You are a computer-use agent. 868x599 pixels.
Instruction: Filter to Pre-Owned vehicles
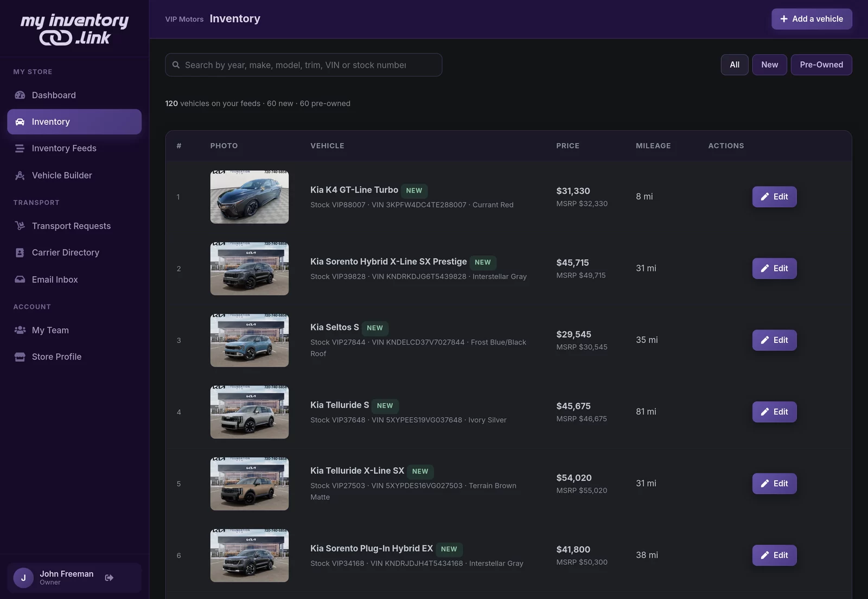click(821, 65)
